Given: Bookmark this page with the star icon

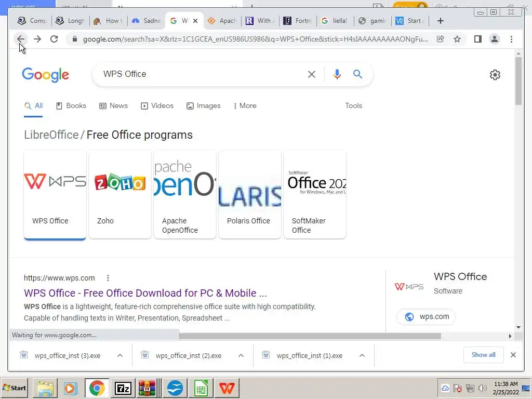Looking at the screenshot, I should coord(457,39).
